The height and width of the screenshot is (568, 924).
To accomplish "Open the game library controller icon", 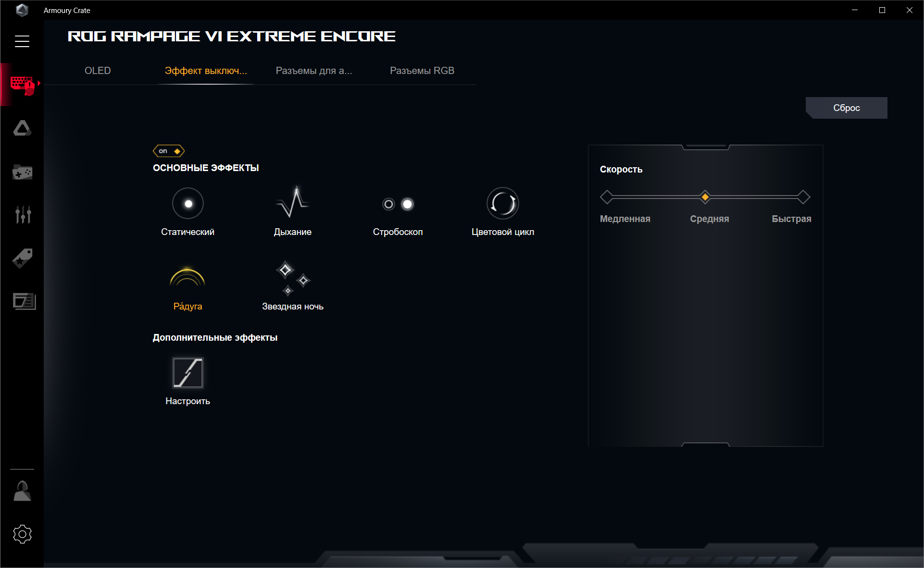I will pos(22,172).
